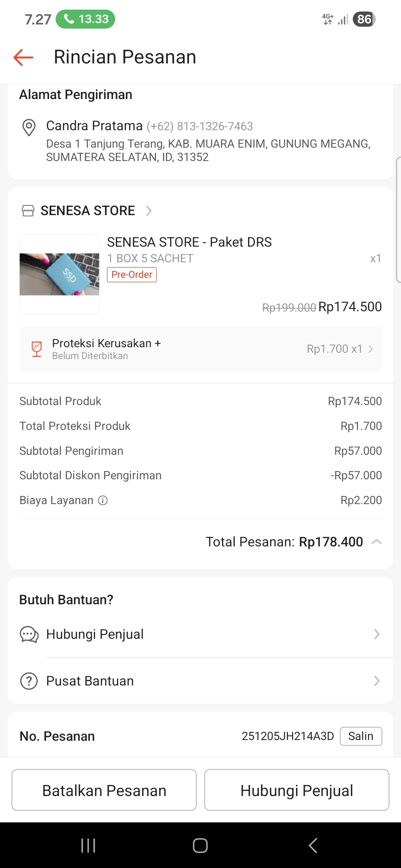401x868 pixels.
Task: Expand Proteksi Kerusakan price chevron
Action: pos(371,349)
